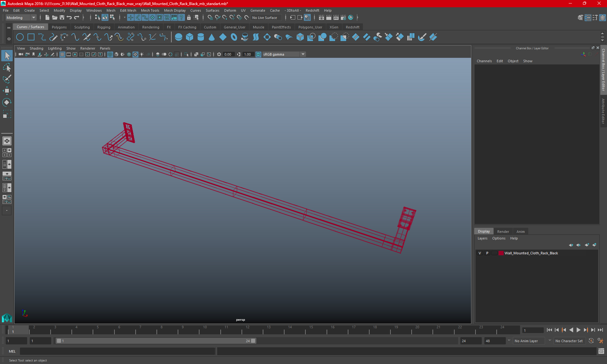The width and height of the screenshot is (607, 364).
Task: Open the Shading menu in viewport
Action: click(x=36, y=48)
